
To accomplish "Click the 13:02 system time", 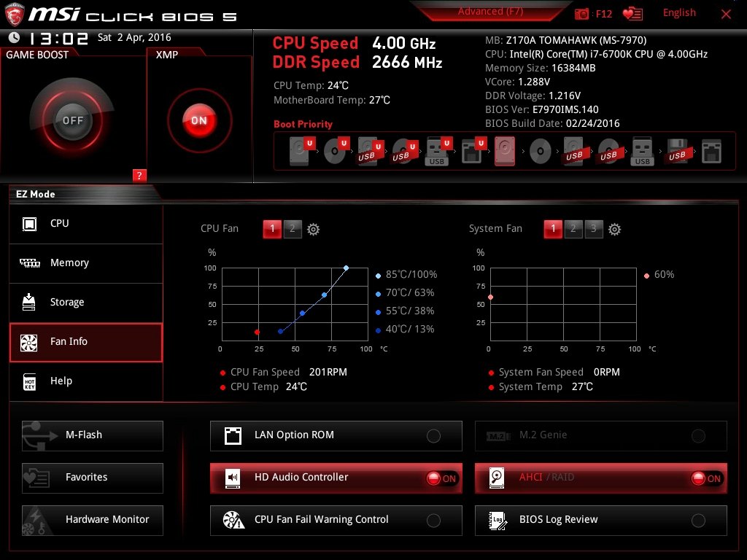I will [59, 38].
